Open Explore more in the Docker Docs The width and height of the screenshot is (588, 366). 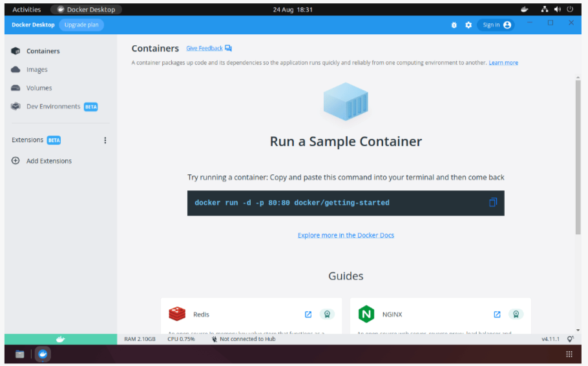[346, 235]
